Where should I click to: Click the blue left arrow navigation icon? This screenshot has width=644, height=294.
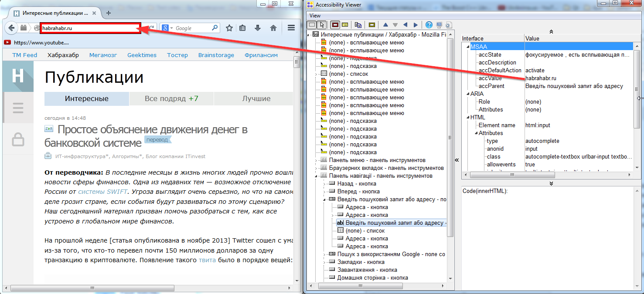[x=405, y=25]
